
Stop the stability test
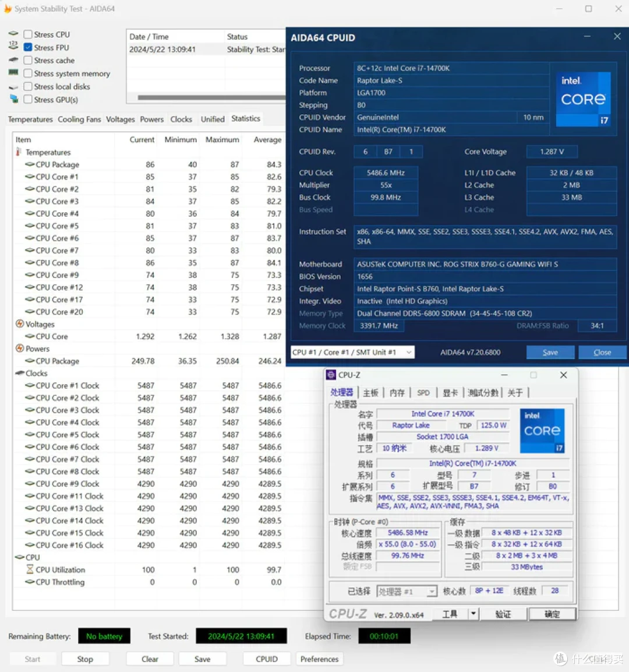point(85,659)
